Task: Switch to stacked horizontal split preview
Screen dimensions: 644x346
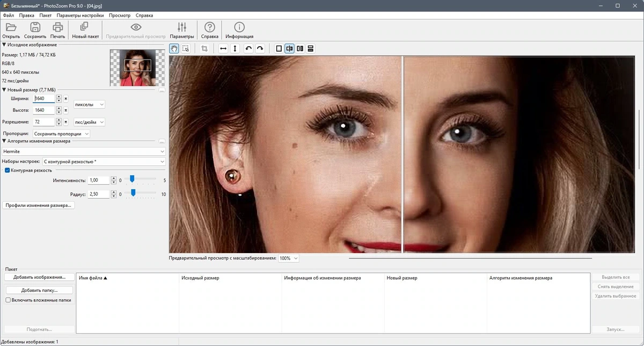Action: coord(310,48)
